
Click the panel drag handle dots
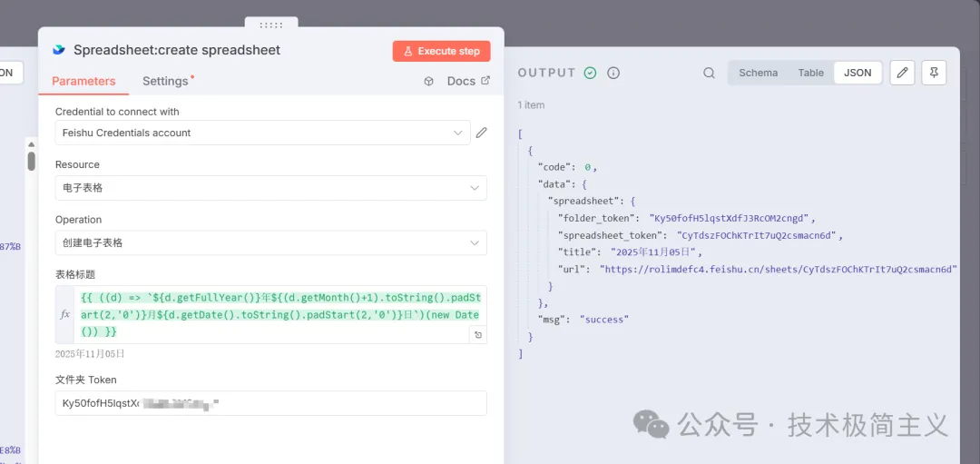click(x=270, y=25)
